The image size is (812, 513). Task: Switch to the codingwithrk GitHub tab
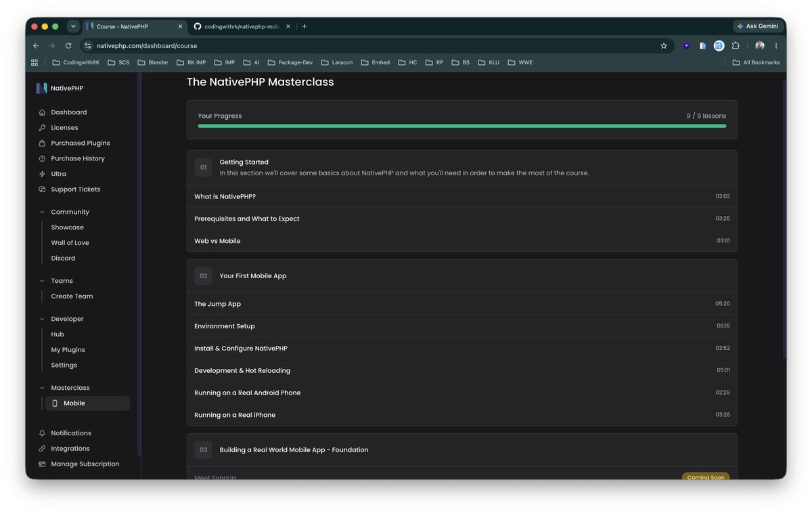coord(242,26)
